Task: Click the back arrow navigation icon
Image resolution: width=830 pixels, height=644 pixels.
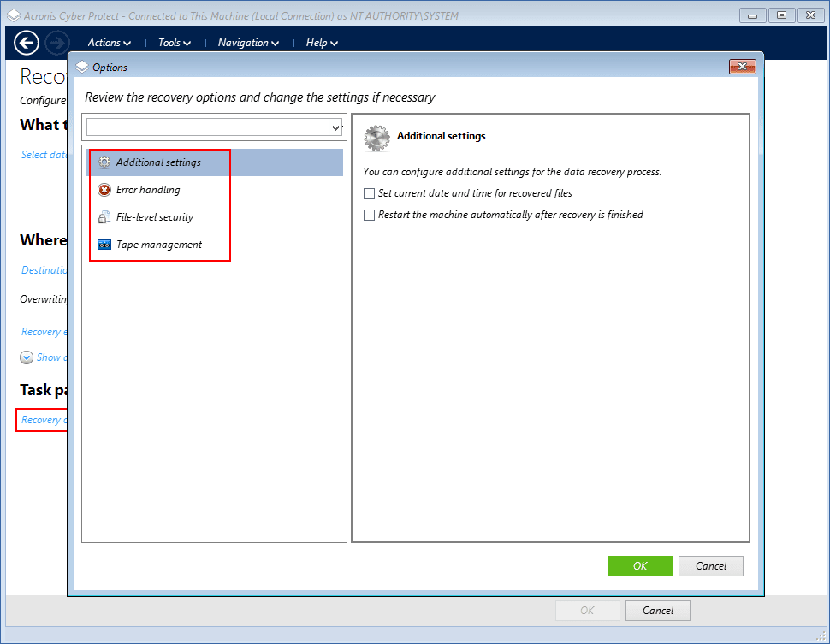Action: click(27, 43)
